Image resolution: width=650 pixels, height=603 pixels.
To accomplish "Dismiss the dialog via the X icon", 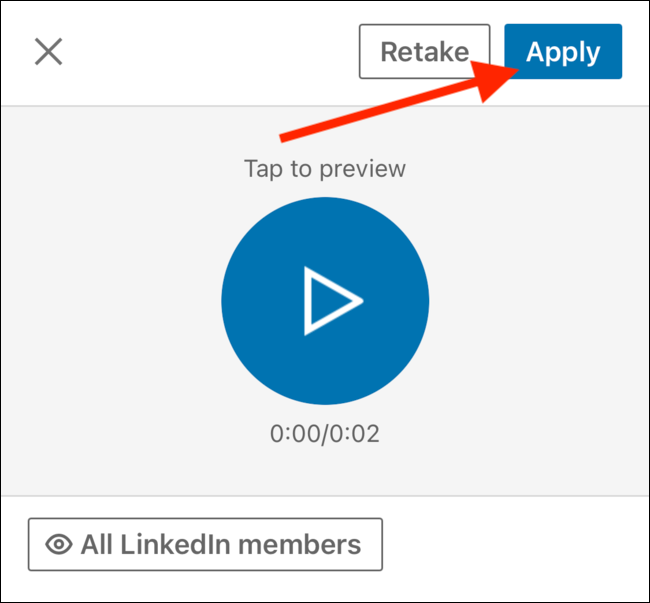I will tap(48, 52).
